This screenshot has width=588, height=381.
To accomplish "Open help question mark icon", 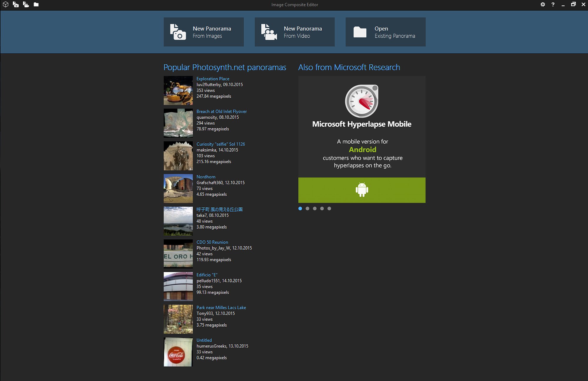I will [553, 4].
